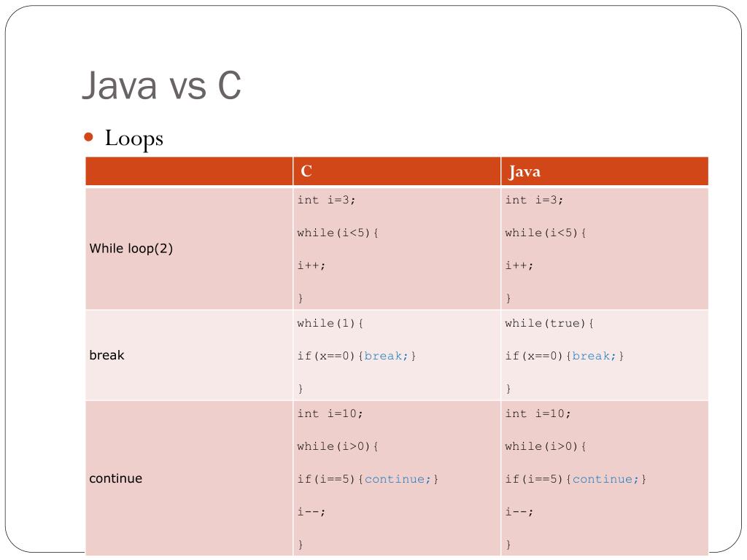The height and width of the screenshot is (560, 747).
Task: Click 'while(i>0){' in the C column
Action: 338,446
